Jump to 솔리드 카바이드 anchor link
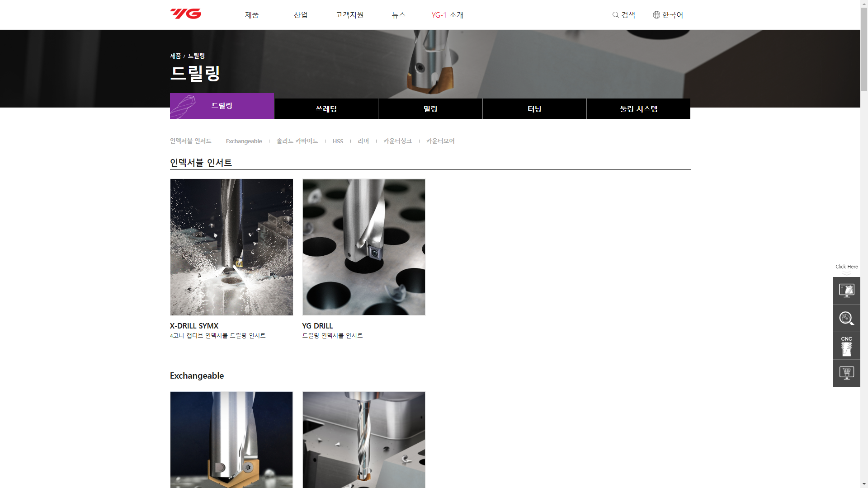This screenshot has height=488, width=868. pyautogui.click(x=297, y=141)
